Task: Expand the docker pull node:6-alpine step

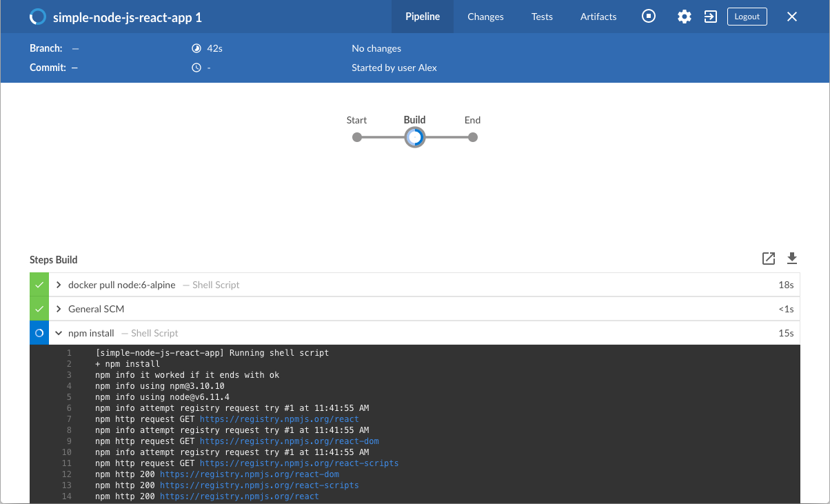Action: coord(59,285)
